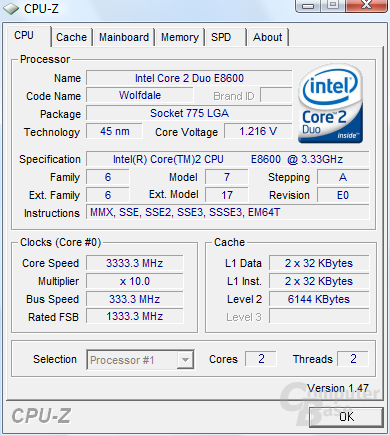Click the Rated FSB value 1333.3 MHz
This screenshot has height=436, width=390.
pos(135,316)
